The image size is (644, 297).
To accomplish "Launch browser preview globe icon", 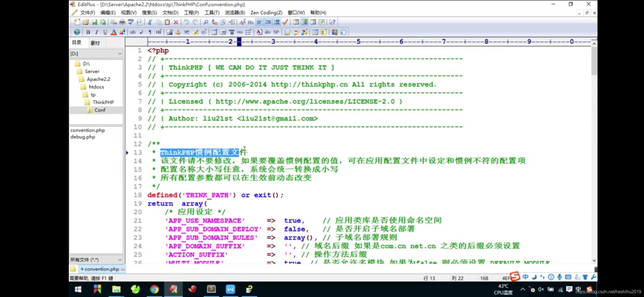I will point(77,32).
